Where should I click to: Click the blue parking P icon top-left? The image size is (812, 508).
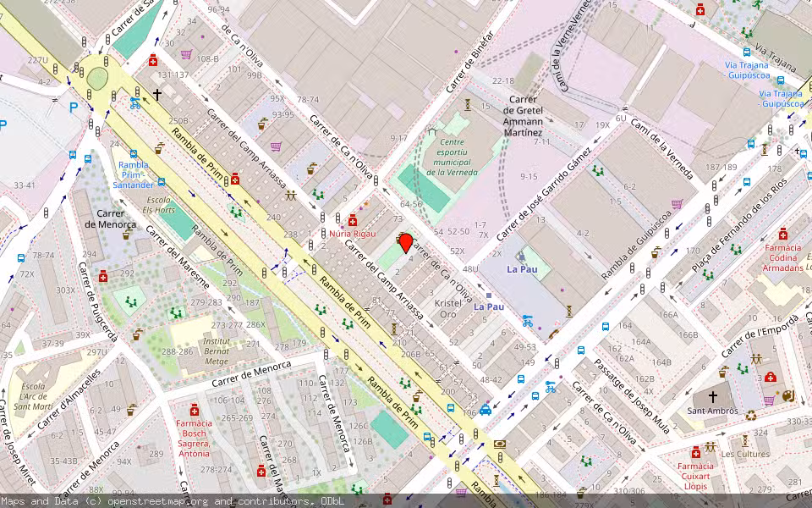tap(74, 106)
